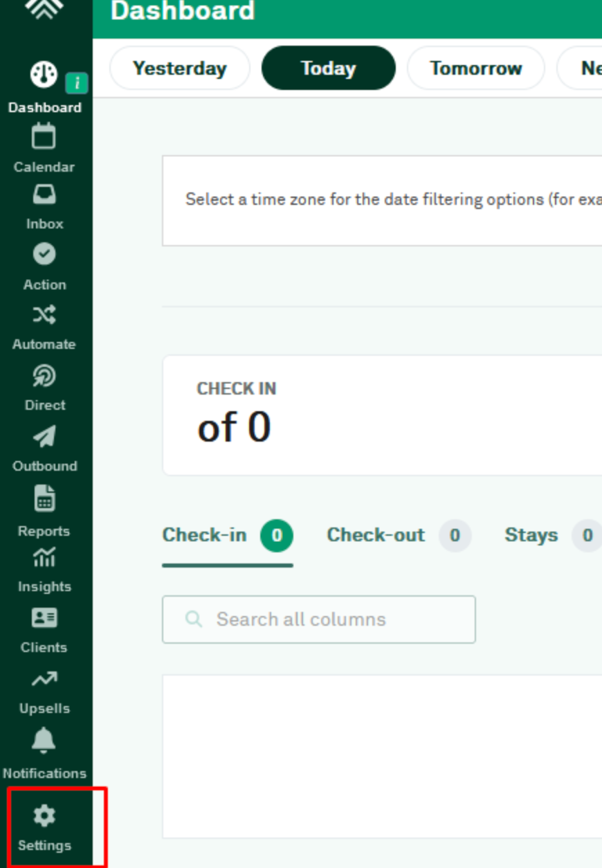
Task: Select the Tomorrow date filter
Action: point(476,69)
